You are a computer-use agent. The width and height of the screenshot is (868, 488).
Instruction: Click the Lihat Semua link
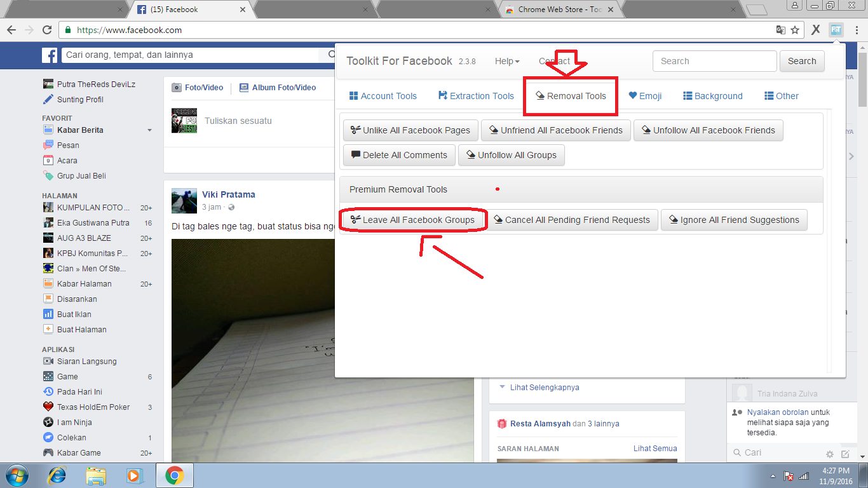point(655,448)
